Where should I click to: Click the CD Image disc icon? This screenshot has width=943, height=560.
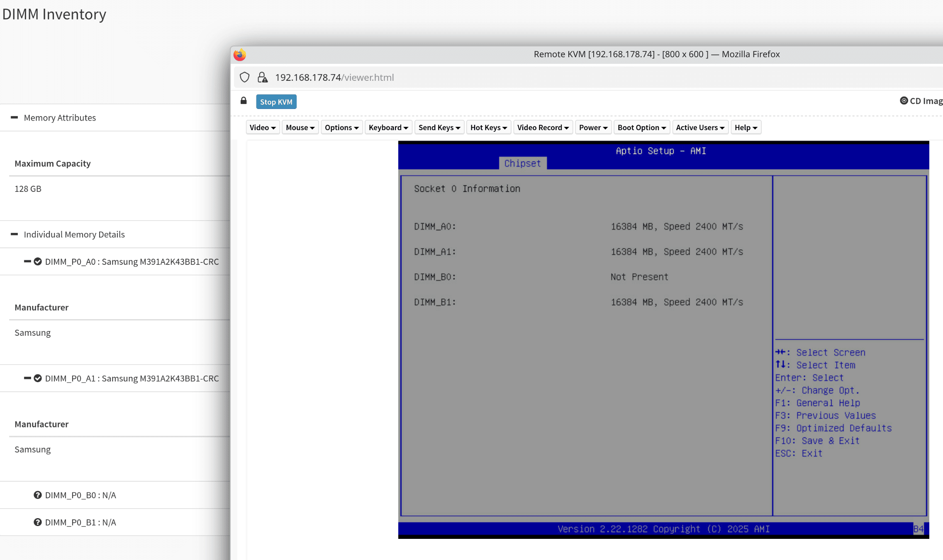coord(904,101)
